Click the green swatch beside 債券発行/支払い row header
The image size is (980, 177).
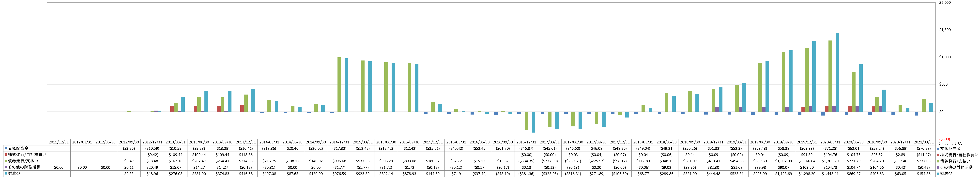(6, 161)
